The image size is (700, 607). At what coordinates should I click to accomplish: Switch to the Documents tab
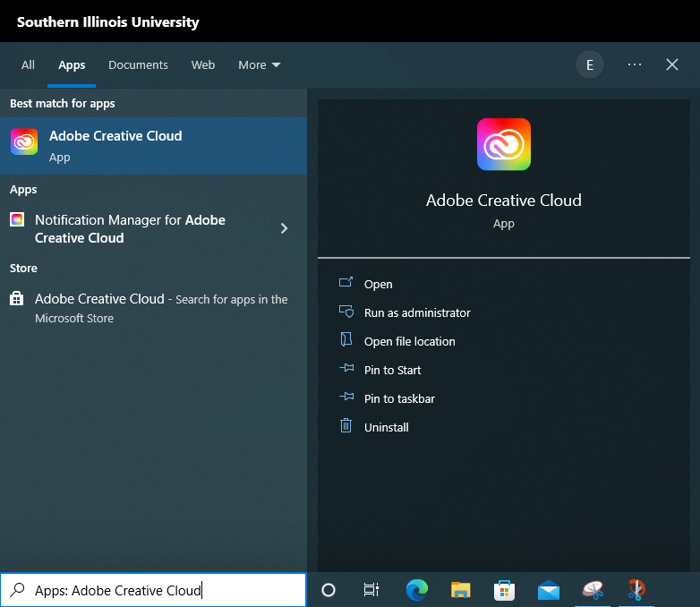tap(138, 64)
